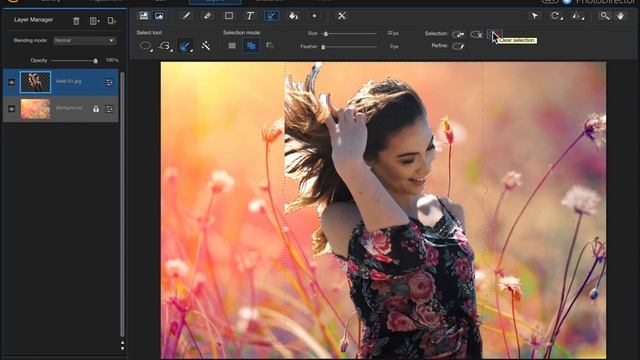Click the Clear selection icon
Image resolution: width=640 pixels, height=360 pixels.
pyautogui.click(x=494, y=35)
